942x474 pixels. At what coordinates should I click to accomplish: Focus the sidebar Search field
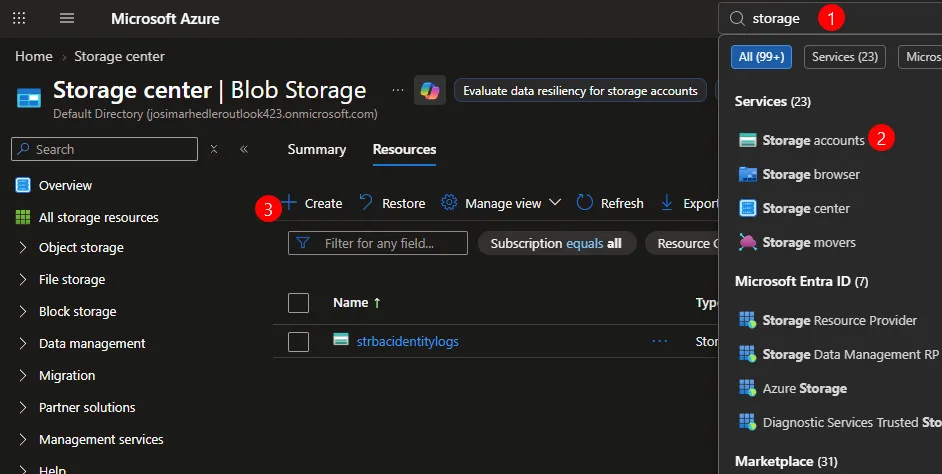[105, 149]
